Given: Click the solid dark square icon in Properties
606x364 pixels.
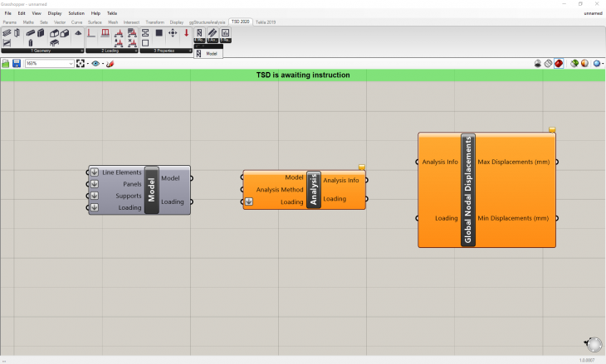Looking at the screenshot, I should (x=159, y=33).
